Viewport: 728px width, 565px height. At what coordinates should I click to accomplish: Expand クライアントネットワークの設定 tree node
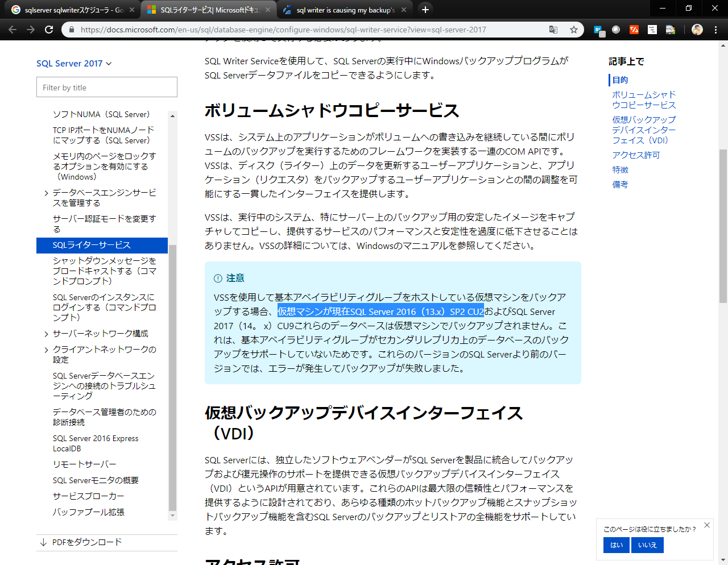tap(46, 350)
